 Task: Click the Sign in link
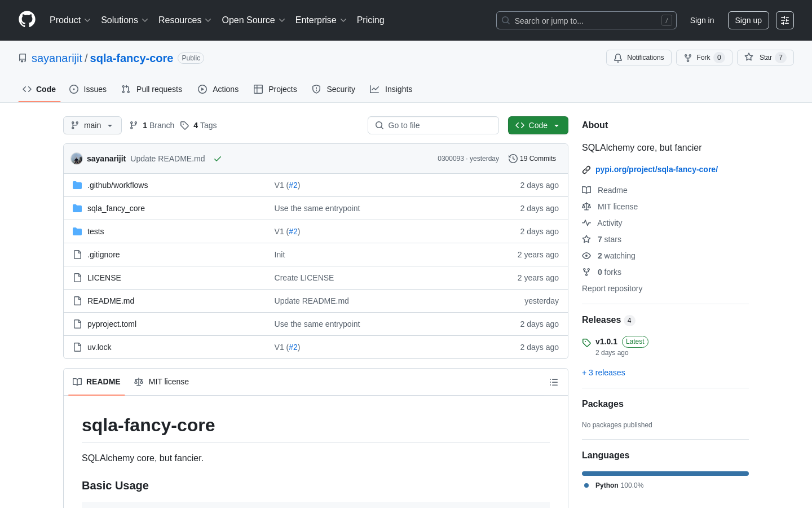click(702, 20)
